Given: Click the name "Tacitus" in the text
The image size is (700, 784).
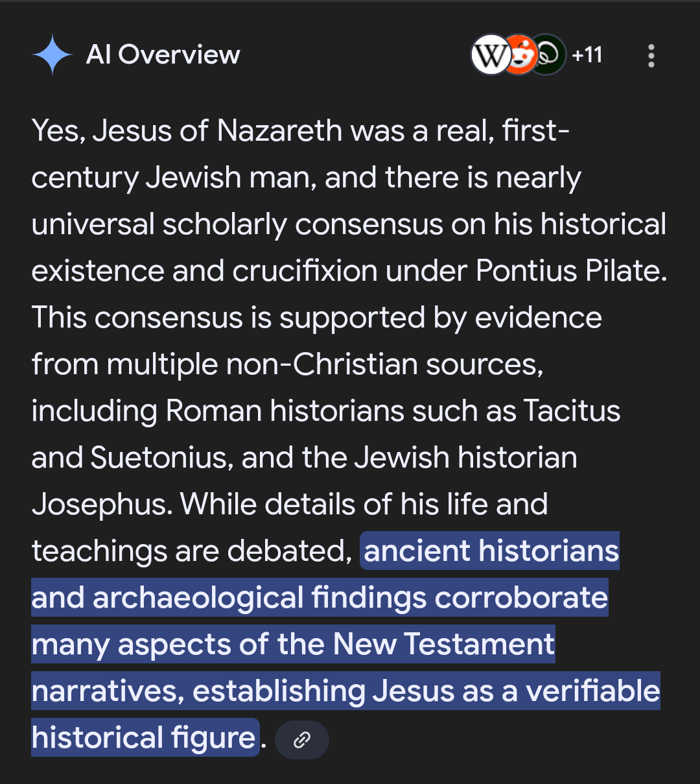Looking at the screenshot, I should click(572, 411).
